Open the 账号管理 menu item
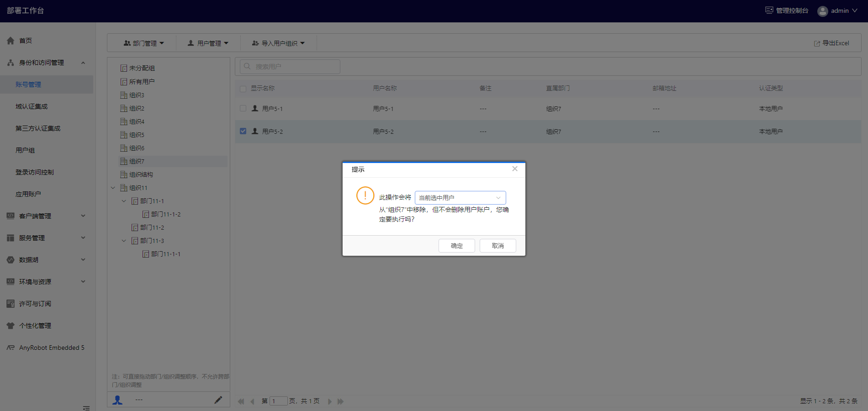 (x=47, y=84)
